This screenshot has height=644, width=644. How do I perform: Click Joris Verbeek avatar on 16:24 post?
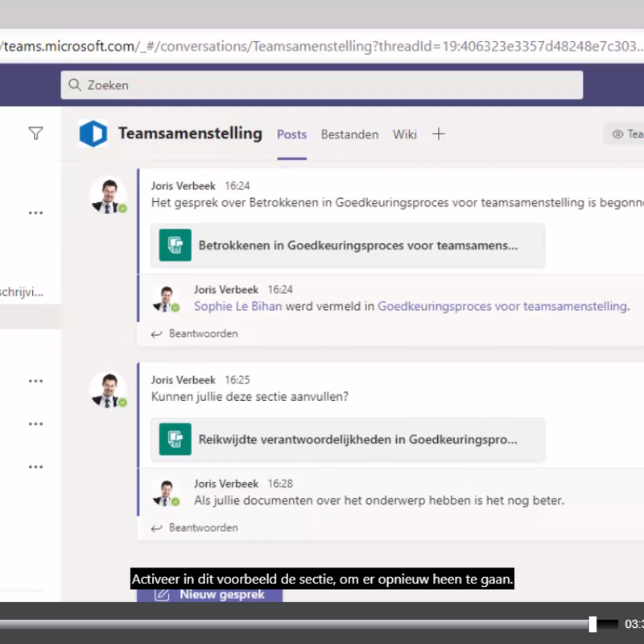pos(109,196)
